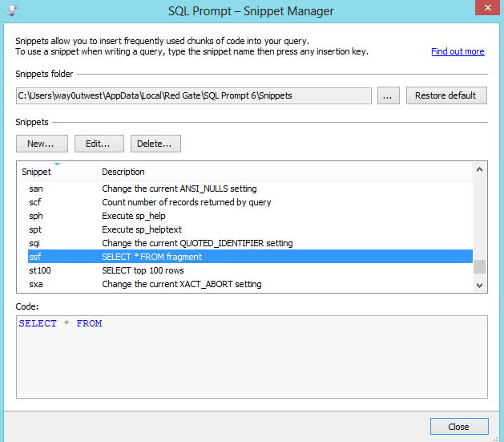Click the Snippets folder path field
The width and height of the screenshot is (504, 442).
[194, 95]
